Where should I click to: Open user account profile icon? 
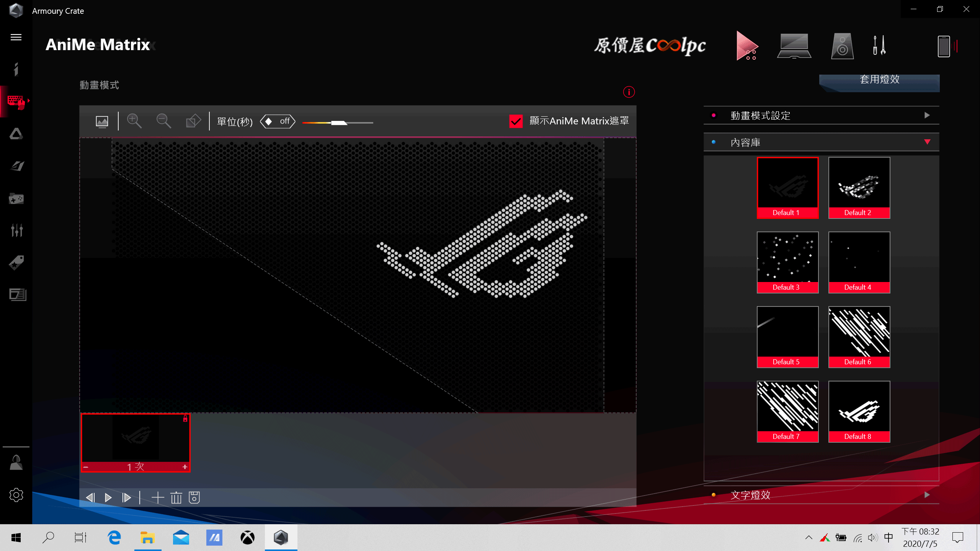click(x=16, y=463)
